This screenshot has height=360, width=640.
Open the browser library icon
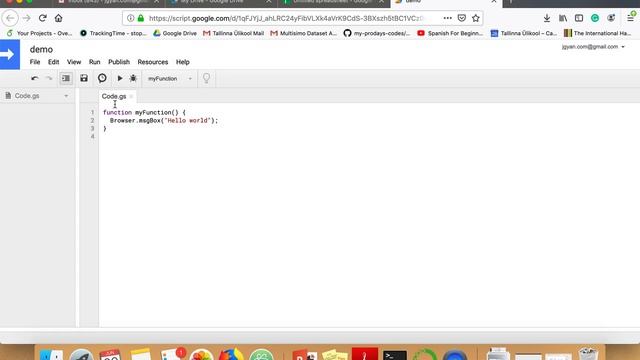[563, 18]
